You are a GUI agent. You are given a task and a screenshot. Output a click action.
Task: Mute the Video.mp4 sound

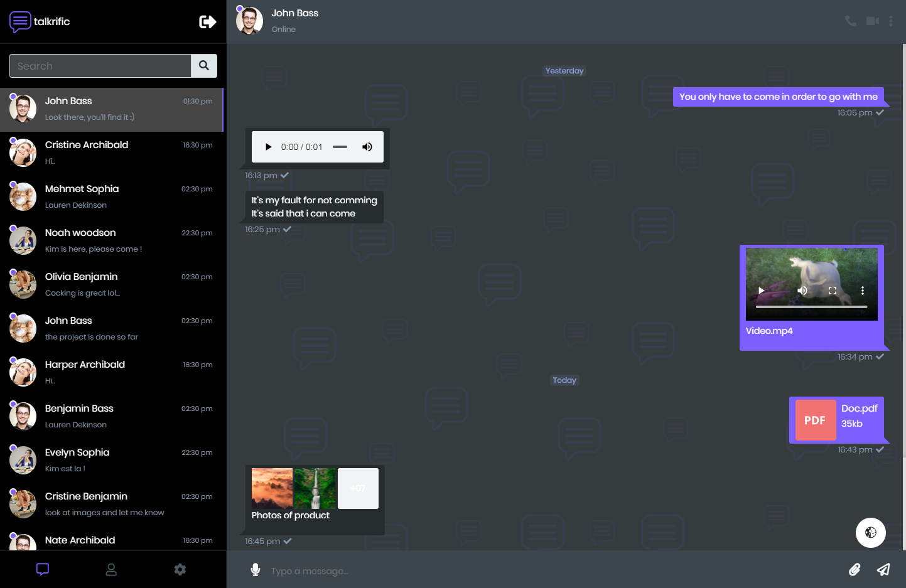pyautogui.click(x=802, y=291)
